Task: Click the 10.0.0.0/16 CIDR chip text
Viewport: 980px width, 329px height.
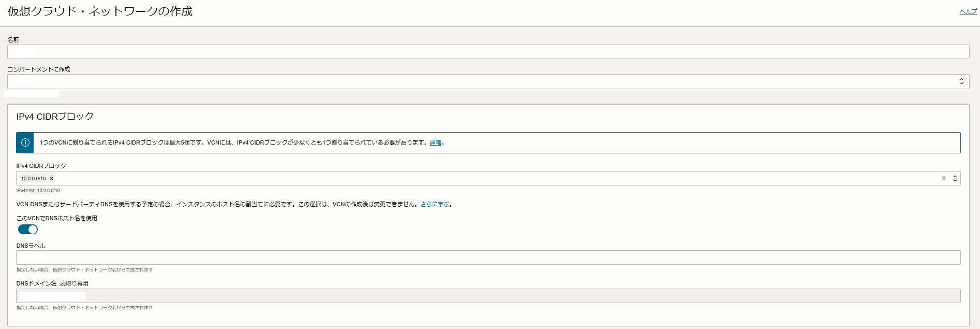Action: pos(34,178)
